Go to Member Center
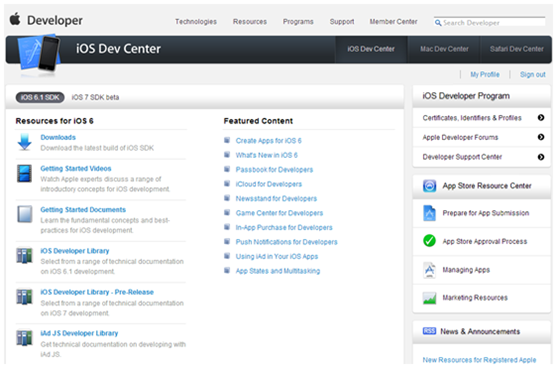Image resolution: width=557 pixels, height=368 pixels. click(x=393, y=22)
